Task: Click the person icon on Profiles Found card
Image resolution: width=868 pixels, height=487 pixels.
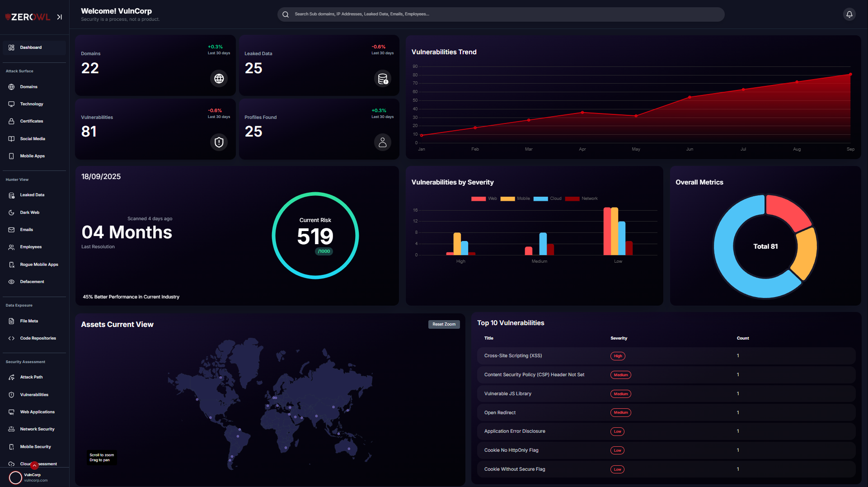Action: coord(383,142)
